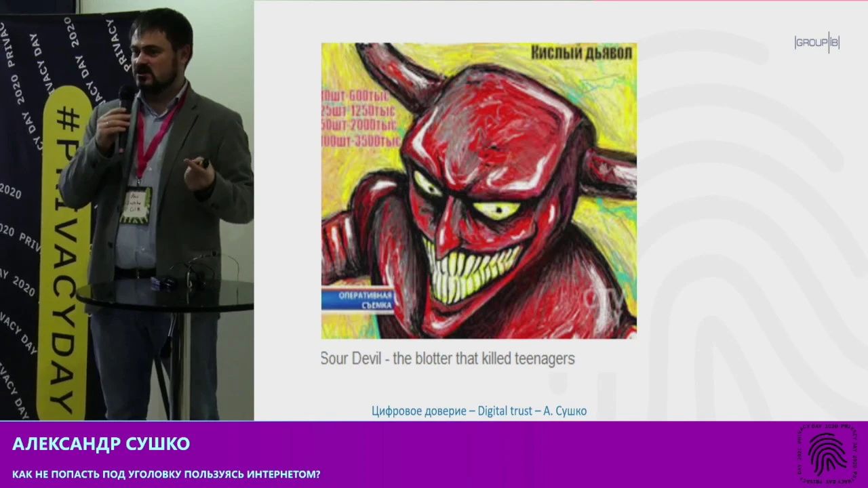This screenshot has height=488, width=868.
Task: Click talk title КАК НЕ ПОПАСТЬ ПОД УГОЛОВКУ
Action: [166, 474]
